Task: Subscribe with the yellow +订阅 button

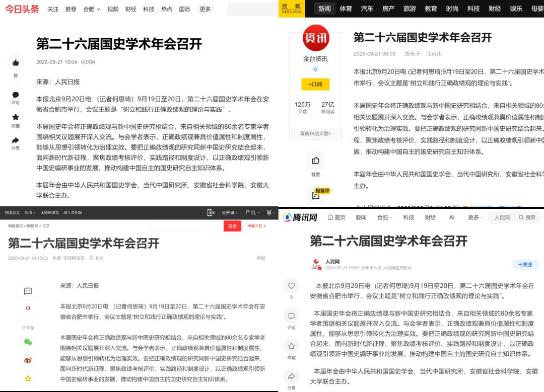Action: (315, 84)
